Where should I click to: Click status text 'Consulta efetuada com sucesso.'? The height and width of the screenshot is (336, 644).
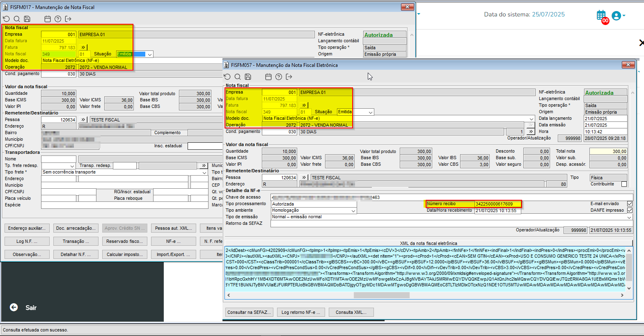click(x=36, y=330)
